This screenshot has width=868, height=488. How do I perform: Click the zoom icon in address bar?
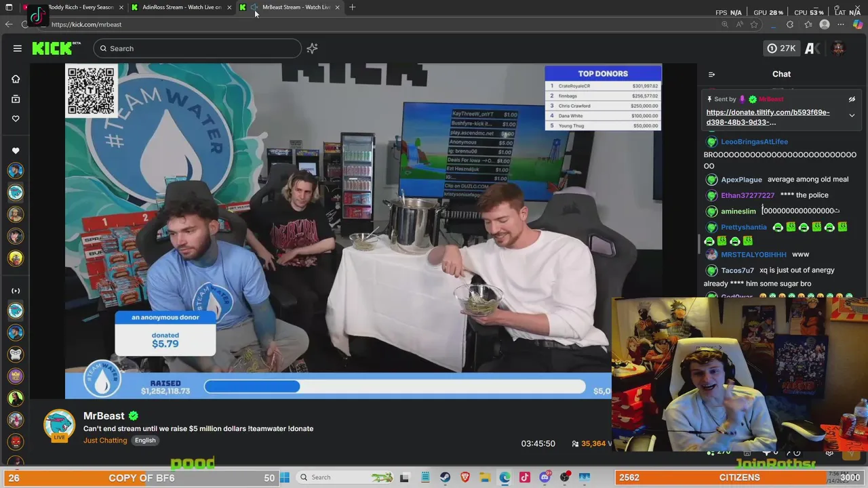coord(725,24)
